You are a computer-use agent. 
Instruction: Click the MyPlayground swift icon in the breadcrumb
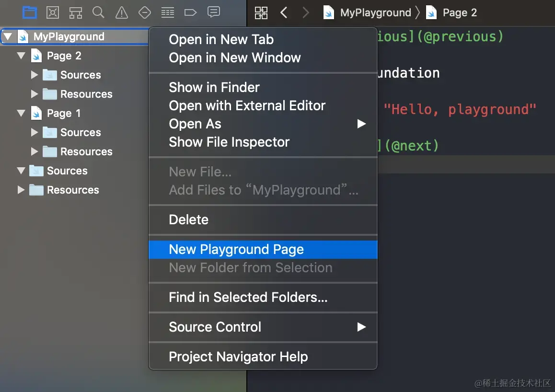point(329,13)
